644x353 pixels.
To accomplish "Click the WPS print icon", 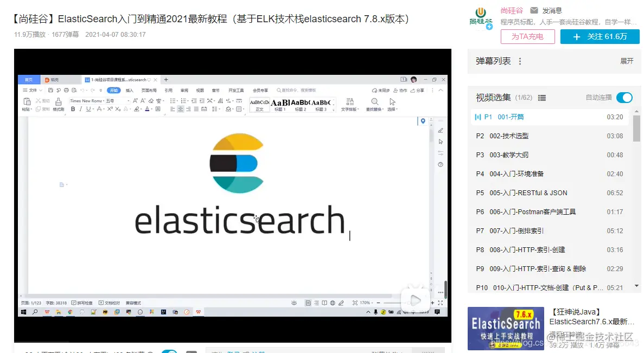I will point(66,91).
